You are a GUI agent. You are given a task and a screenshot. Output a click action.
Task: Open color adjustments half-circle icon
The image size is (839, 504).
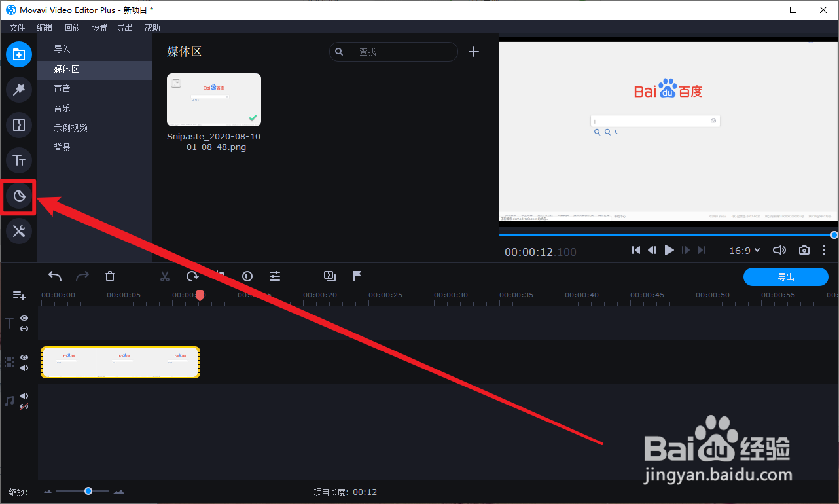coord(247,276)
